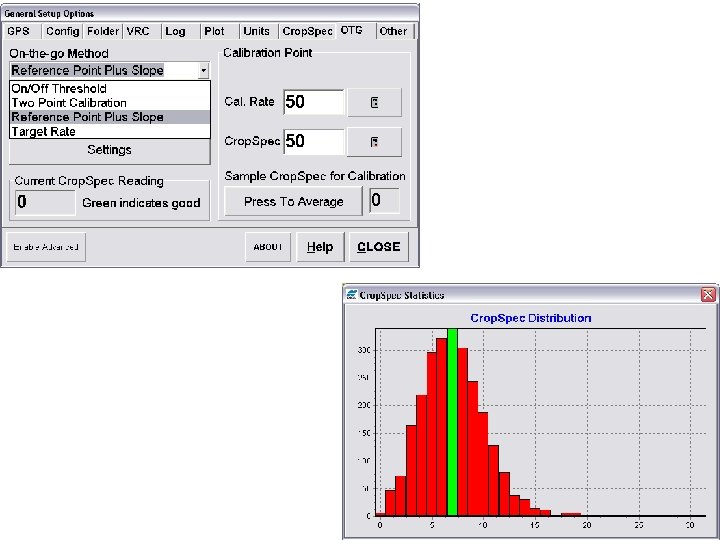The height and width of the screenshot is (540, 720).
Task: Switch to the VRC tab
Action: click(141, 31)
